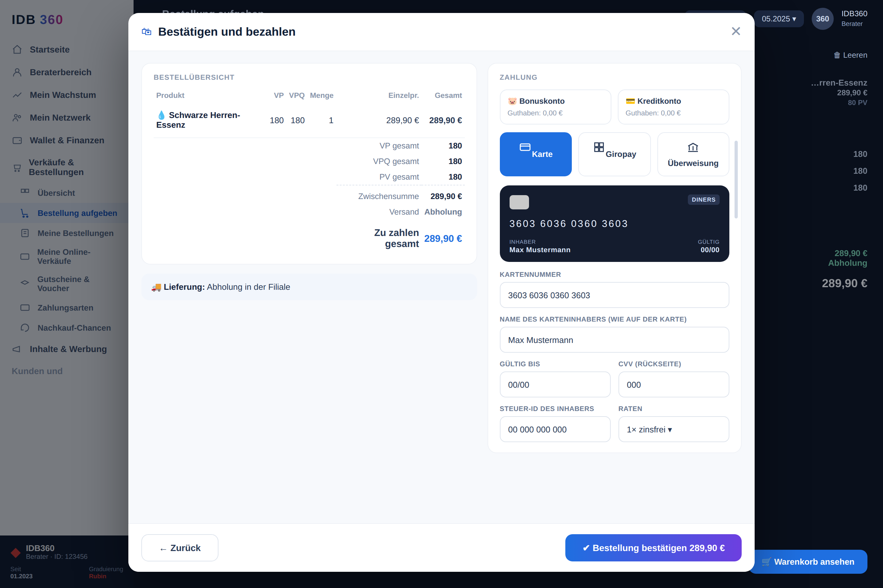This screenshot has height=588, width=883.
Task: Click total amount 289,90 € in blue
Action: click(443, 239)
